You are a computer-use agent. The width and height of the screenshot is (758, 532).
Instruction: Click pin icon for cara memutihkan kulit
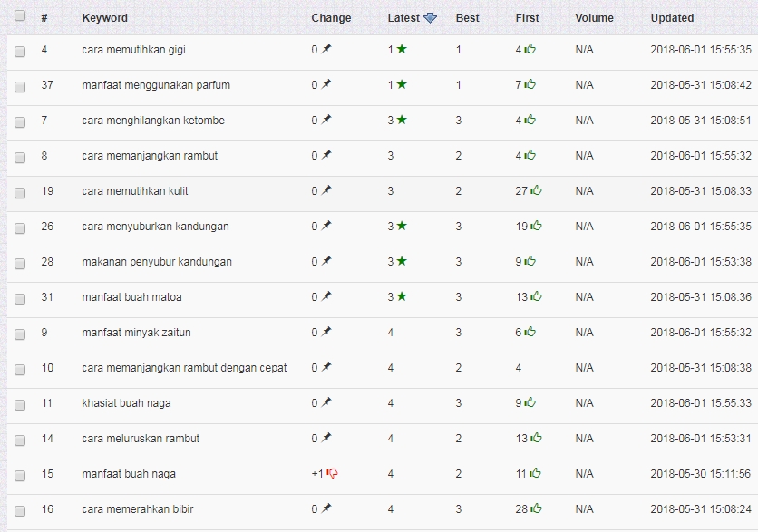326,190
